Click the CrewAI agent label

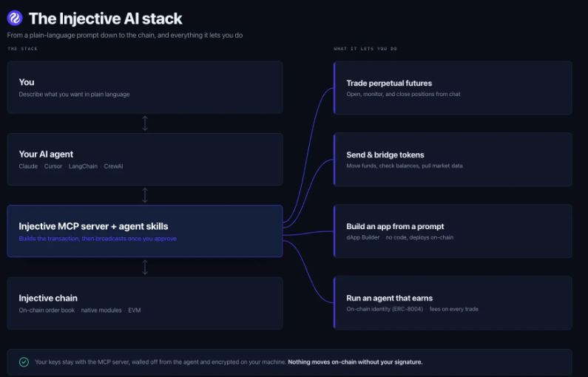[x=113, y=166]
